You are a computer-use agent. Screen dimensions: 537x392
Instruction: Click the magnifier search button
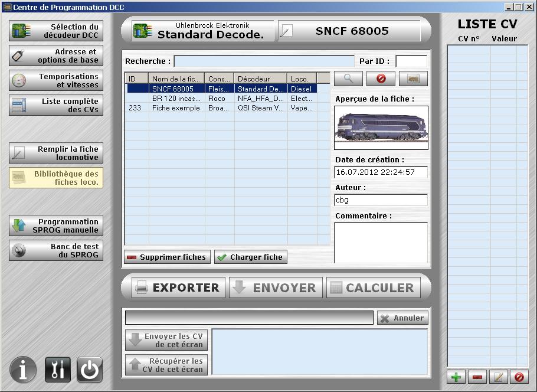coord(348,79)
